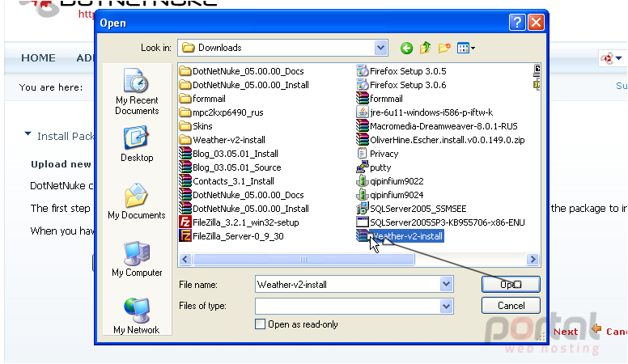Select the highlighted Weather-v2-install archive
The image size is (628, 364).
click(x=400, y=236)
